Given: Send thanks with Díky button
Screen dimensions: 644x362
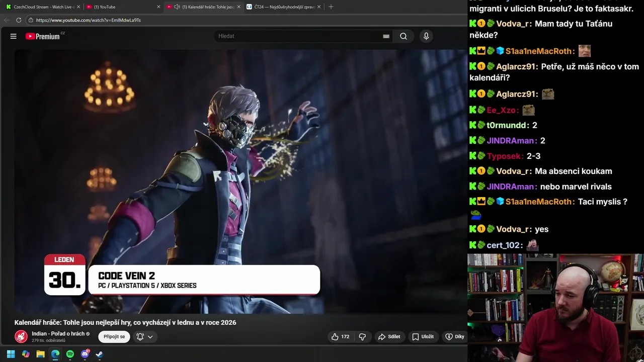Looking at the screenshot, I should coord(455,337).
